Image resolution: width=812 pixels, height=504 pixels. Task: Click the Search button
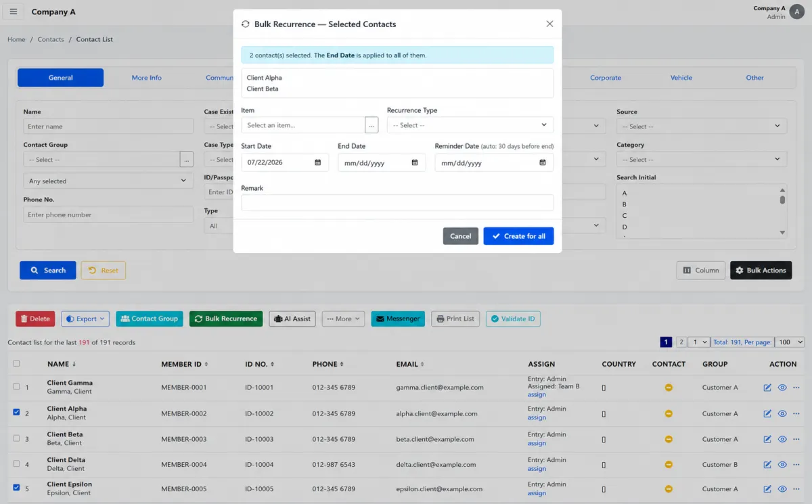48,271
